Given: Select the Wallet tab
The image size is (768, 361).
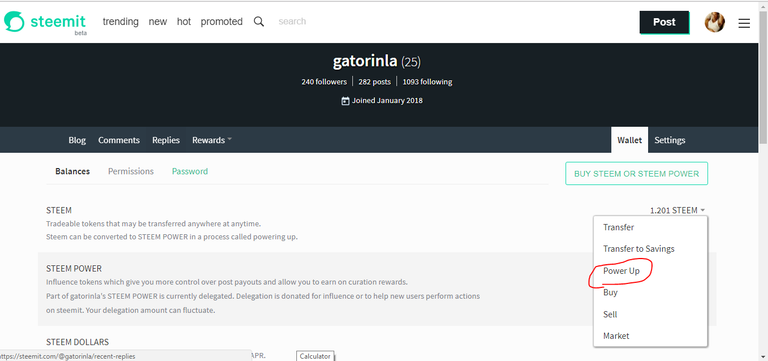Looking at the screenshot, I should (x=629, y=140).
